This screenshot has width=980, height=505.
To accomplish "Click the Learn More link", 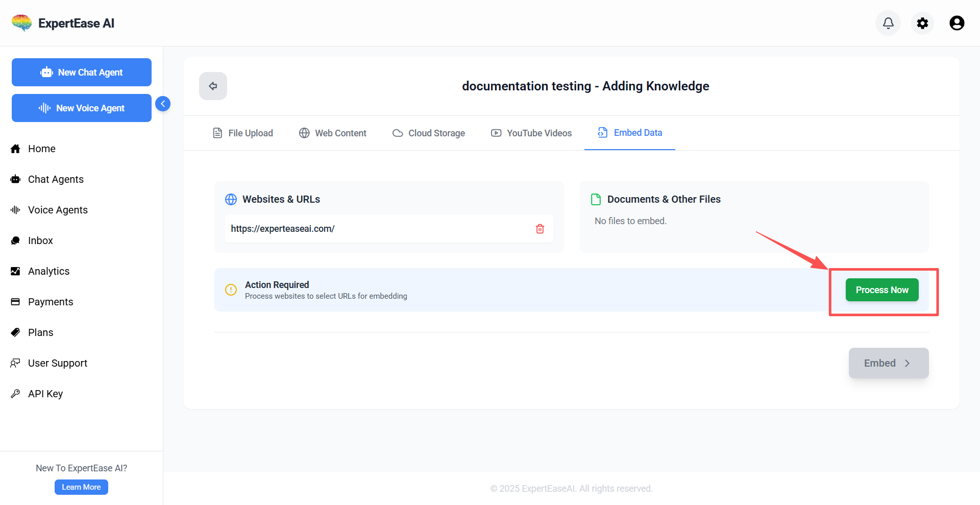I will 81,487.
